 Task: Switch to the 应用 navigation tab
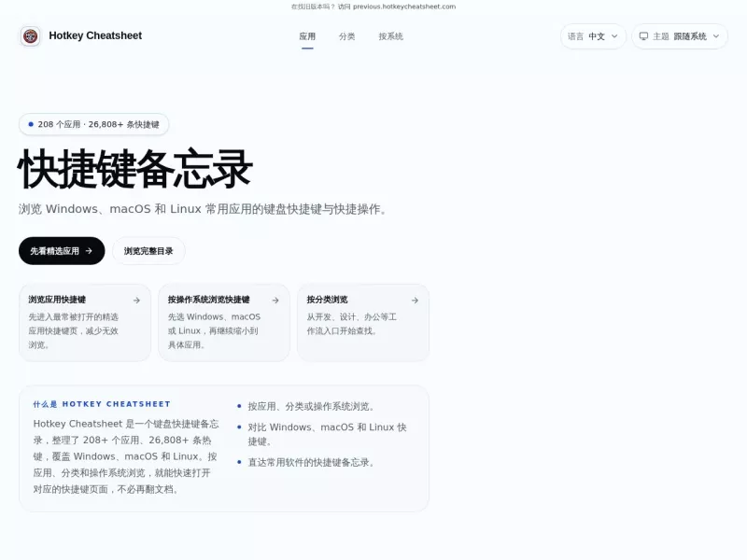[x=307, y=36]
